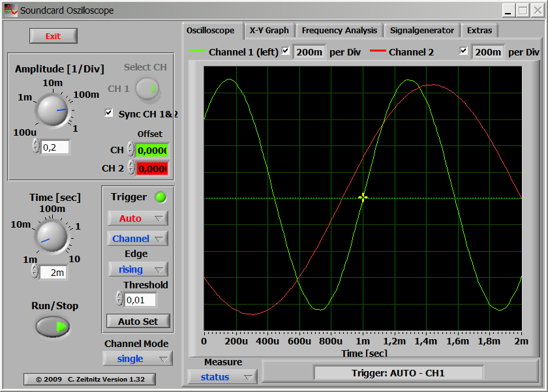Click the time value field showing 2m
The height and width of the screenshot is (392, 548).
click(53, 273)
